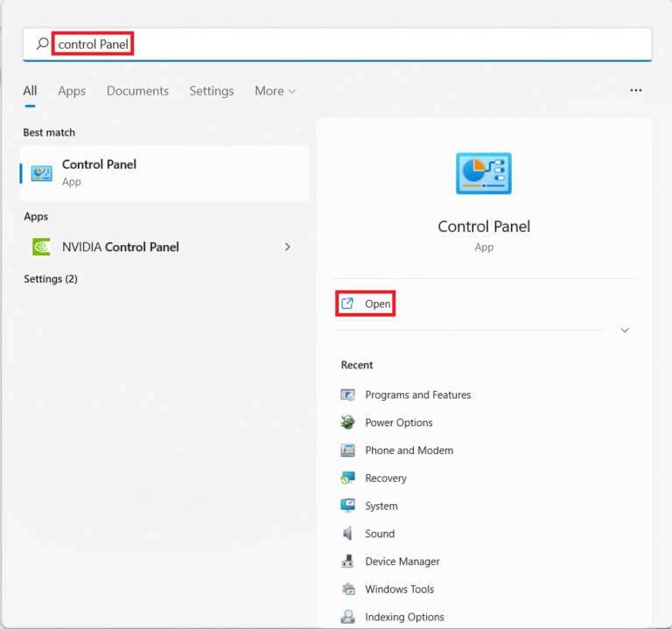Viewport: 672px width, 629px height.
Task: Switch to the Settings tab
Action: [212, 91]
